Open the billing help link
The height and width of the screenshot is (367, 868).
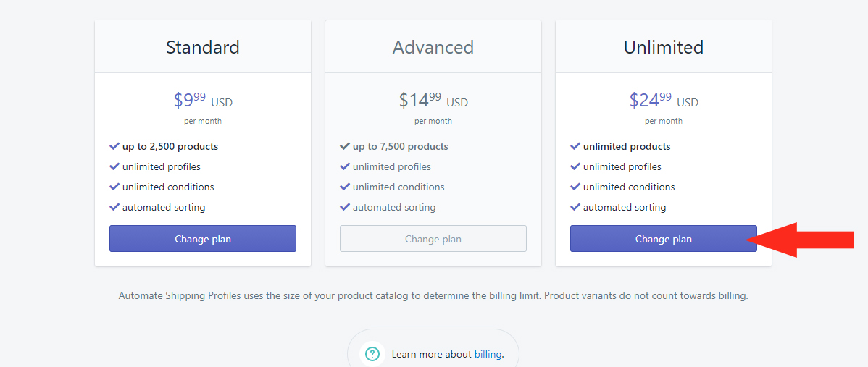[488, 354]
